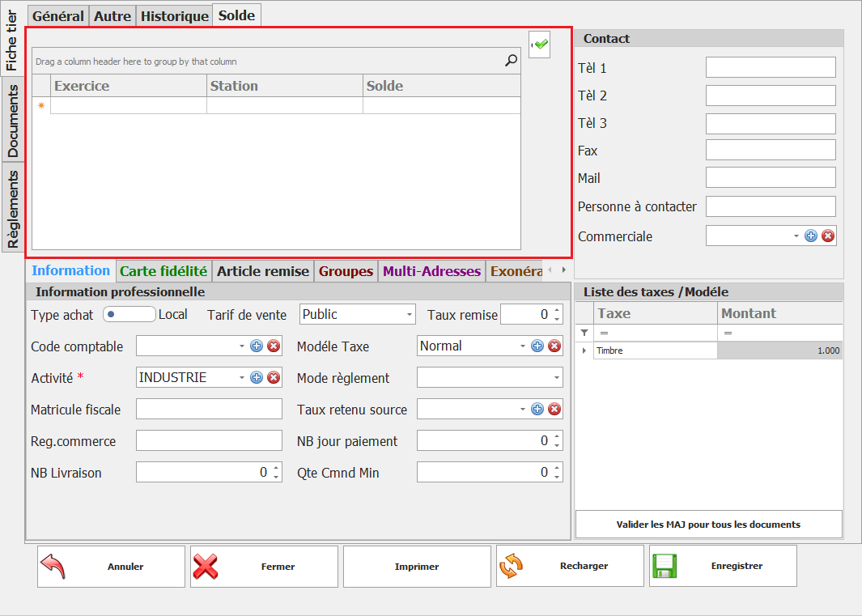
Task: Add new Modèle Taxe with plus icon
Action: pyautogui.click(x=537, y=346)
